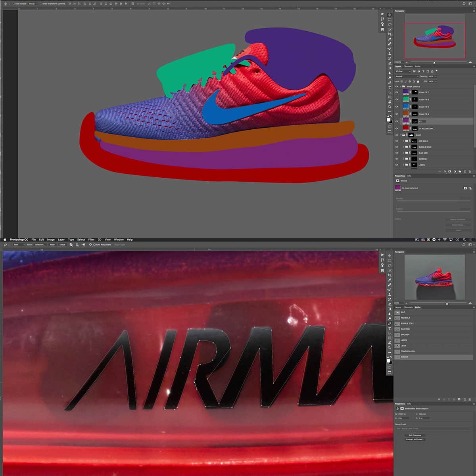Open the Opacity dropdown in Layers panel

coord(436,77)
